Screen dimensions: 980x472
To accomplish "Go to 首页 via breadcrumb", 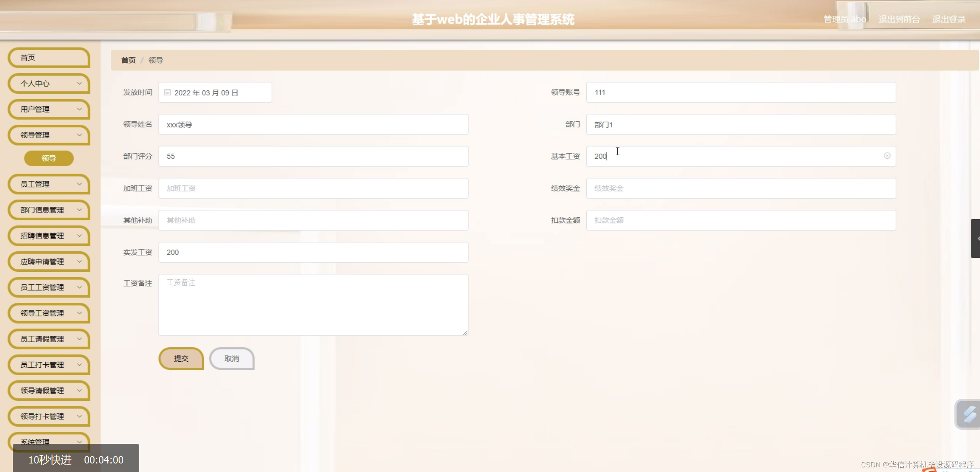I will click(128, 60).
